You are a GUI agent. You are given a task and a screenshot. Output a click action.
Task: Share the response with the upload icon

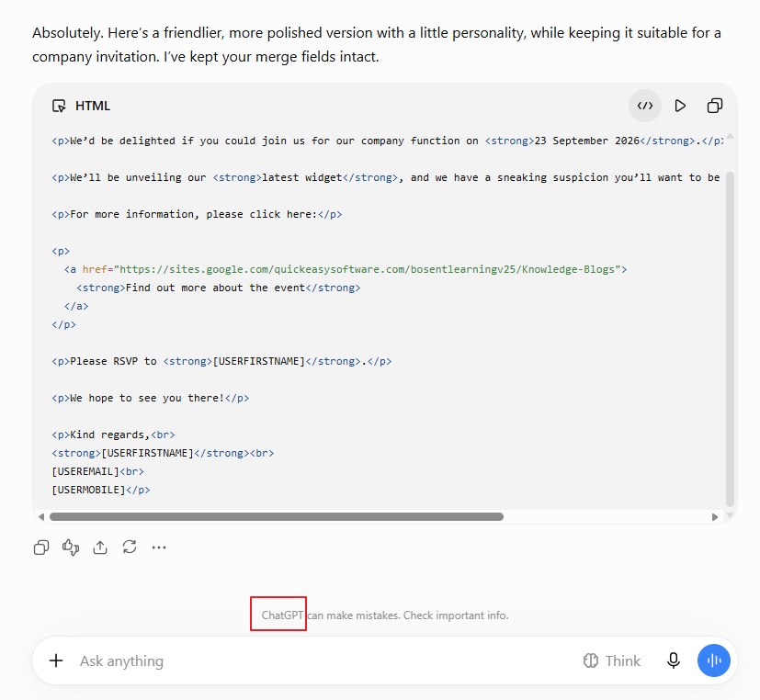pos(100,548)
